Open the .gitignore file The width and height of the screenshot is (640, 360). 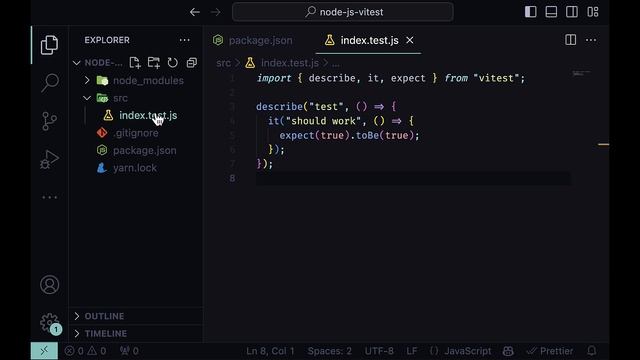click(x=136, y=133)
